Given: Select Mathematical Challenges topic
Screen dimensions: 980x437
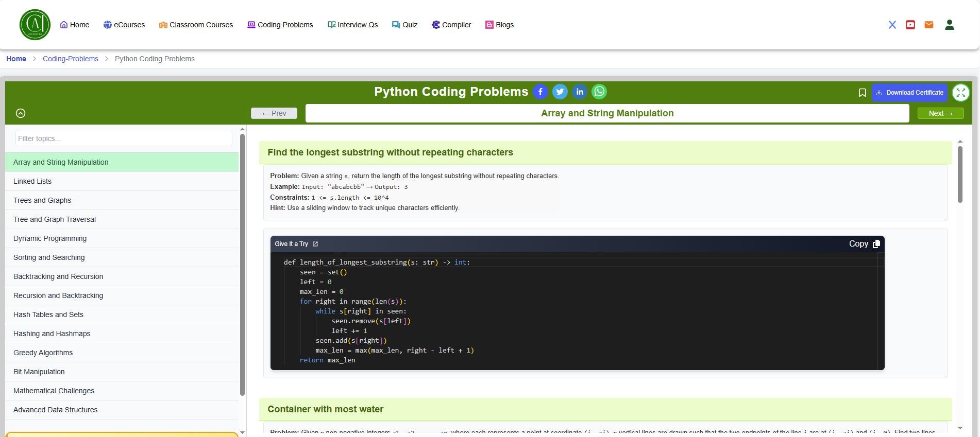Looking at the screenshot, I should click(122, 391).
